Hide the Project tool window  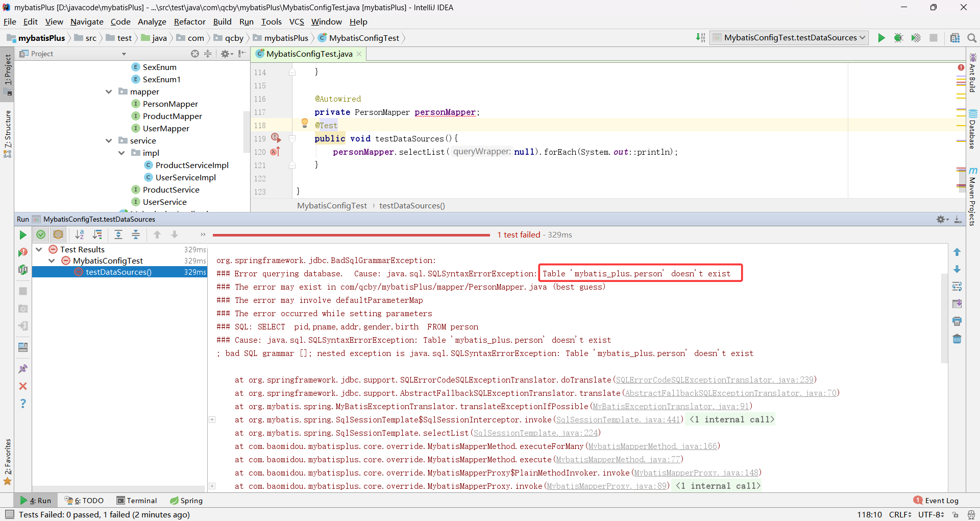click(242, 54)
